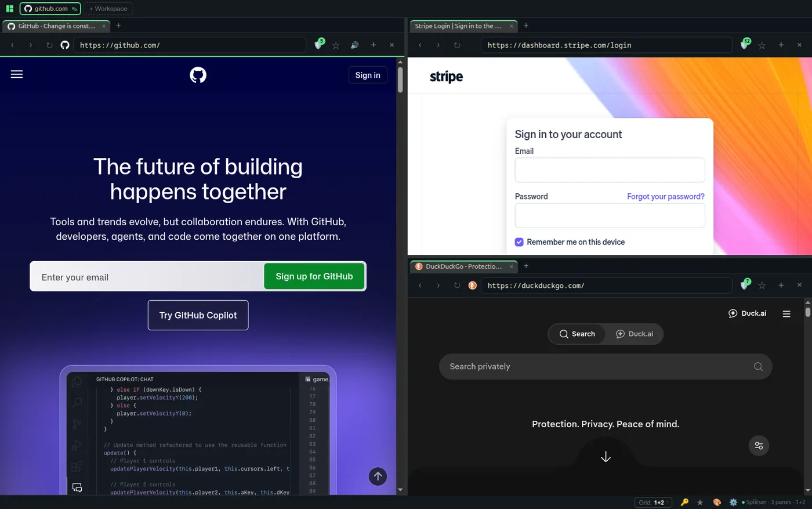Click the Search privately box
812x509 pixels.
[606, 366]
